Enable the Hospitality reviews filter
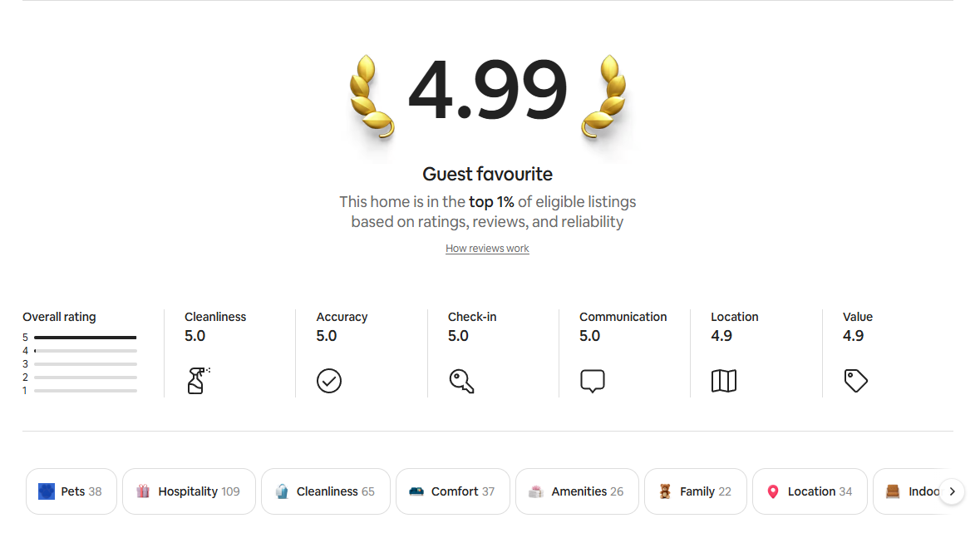This screenshot has width=980, height=538. click(x=189, y=491)
